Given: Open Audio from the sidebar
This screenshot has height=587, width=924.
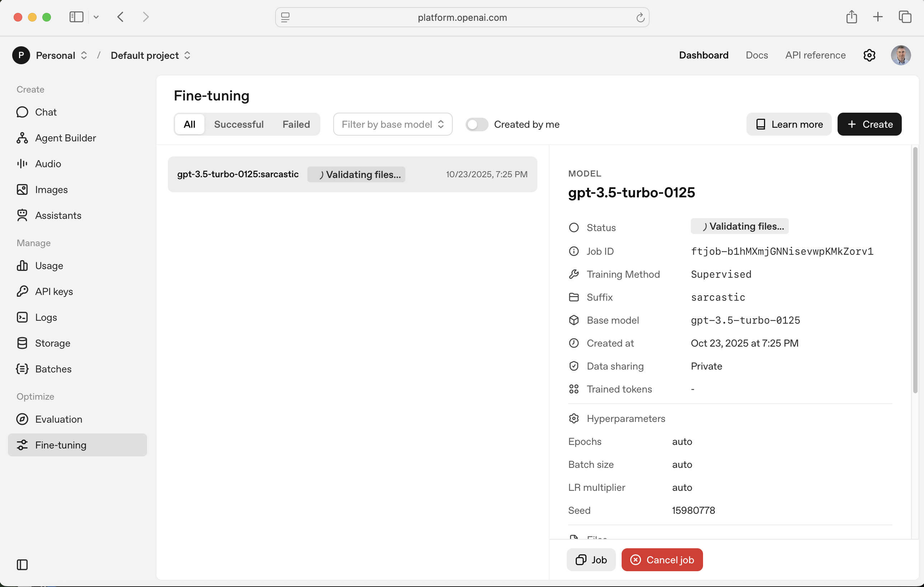Looking at the screenshot, I should (48, 164).
